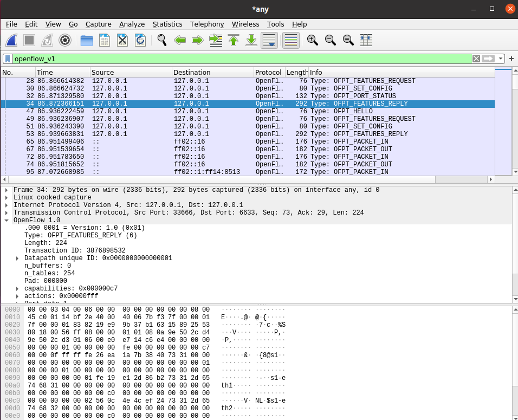Expand Linux cooked capture row
This screenshot has width=518, height=420.
[x=7, y=198]
